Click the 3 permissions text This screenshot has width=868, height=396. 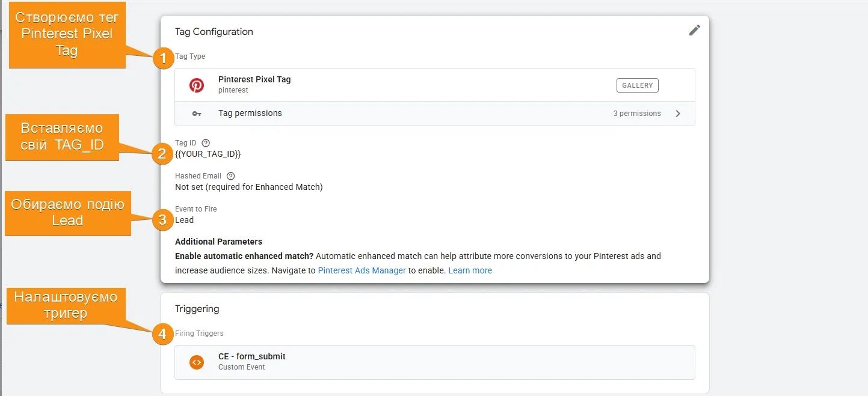tap(637, 114)
